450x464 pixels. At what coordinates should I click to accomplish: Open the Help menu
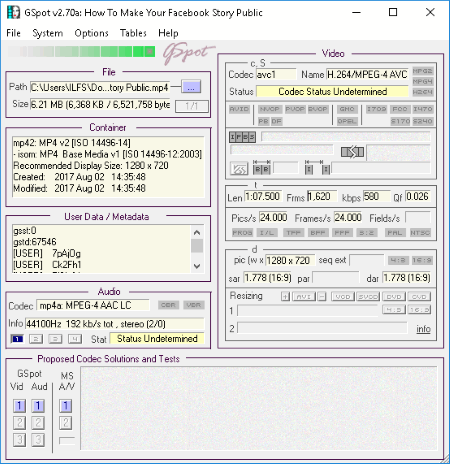click(x=168, y=33)
